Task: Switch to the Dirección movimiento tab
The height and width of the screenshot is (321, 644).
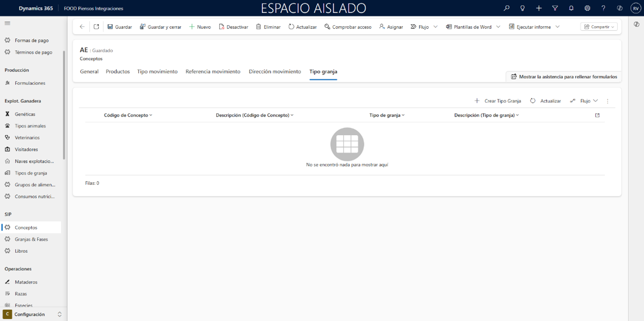Action: (x=275, y=71)
